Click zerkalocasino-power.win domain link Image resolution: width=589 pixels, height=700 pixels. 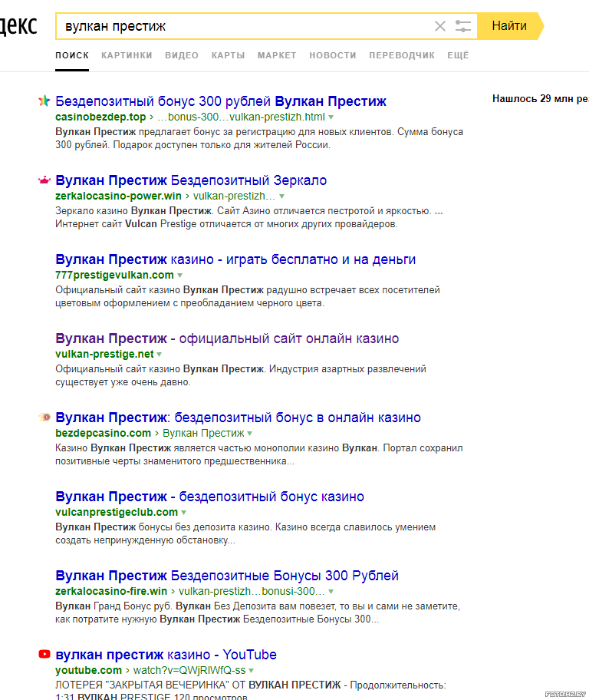(x=118, y=196)
